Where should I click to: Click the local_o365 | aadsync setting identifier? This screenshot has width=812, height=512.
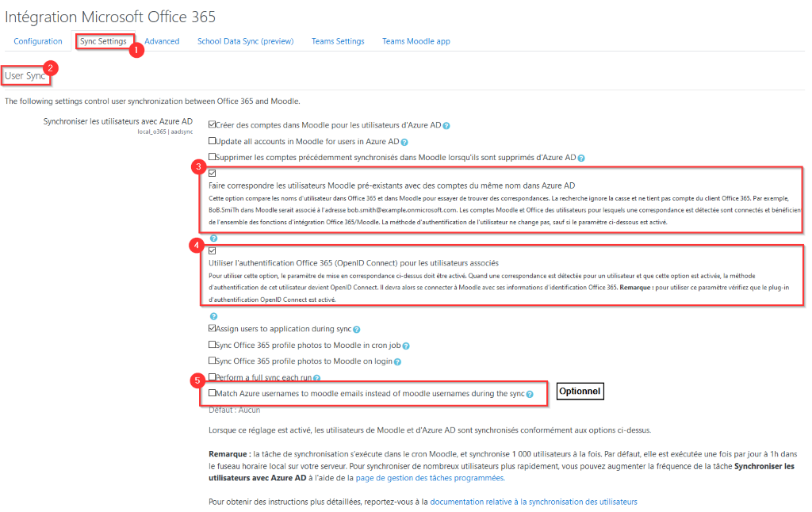(165, 132)
